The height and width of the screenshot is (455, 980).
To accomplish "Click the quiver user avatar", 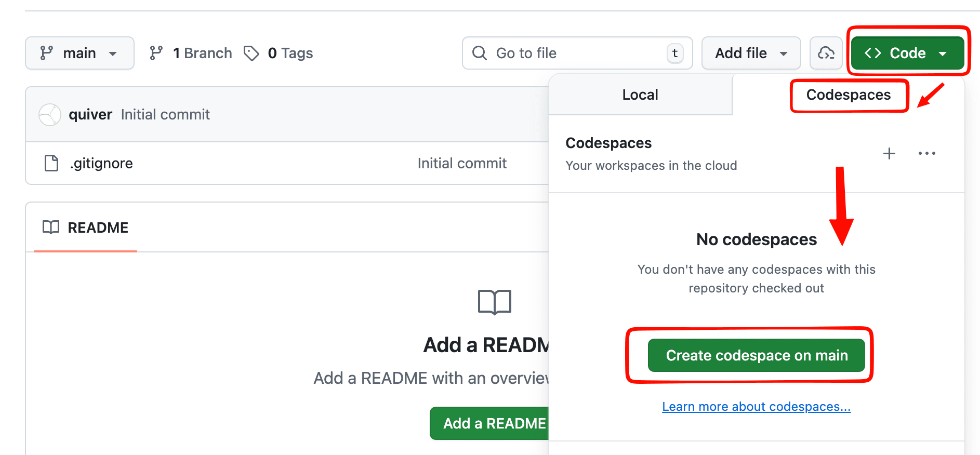I will click(x=50, y=115).
